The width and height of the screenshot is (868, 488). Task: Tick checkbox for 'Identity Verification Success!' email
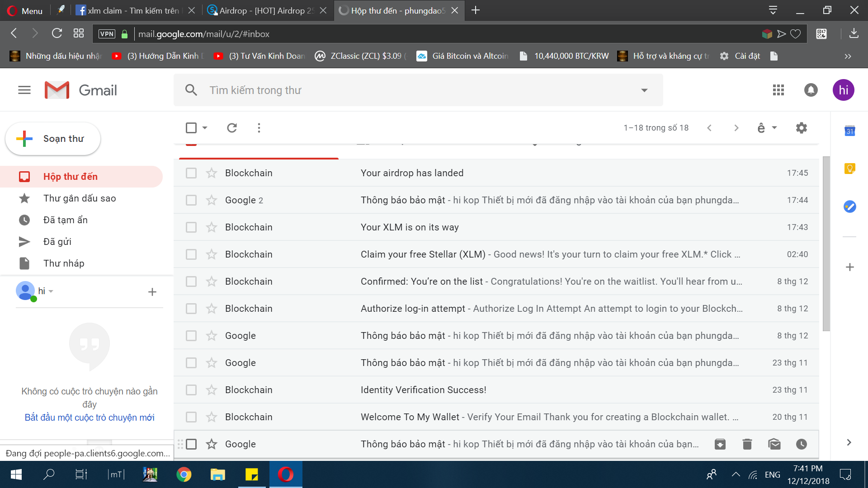[x=191, y=390]
